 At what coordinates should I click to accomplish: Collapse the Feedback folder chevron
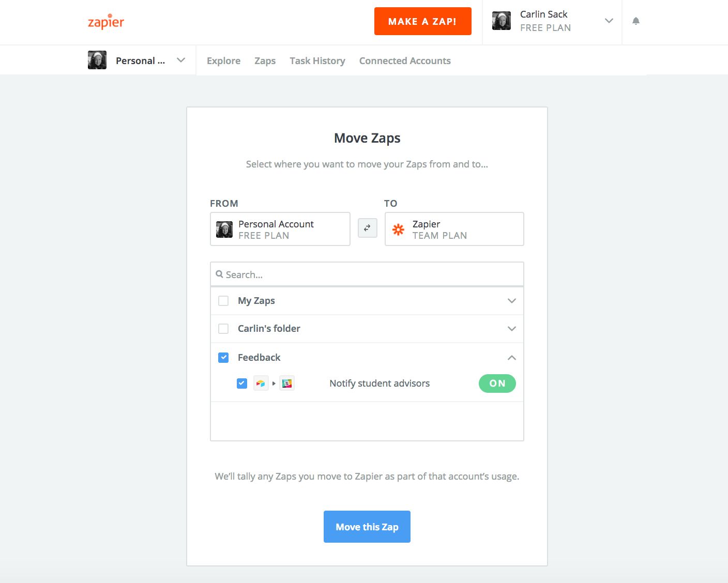click(x=512, y=358)
